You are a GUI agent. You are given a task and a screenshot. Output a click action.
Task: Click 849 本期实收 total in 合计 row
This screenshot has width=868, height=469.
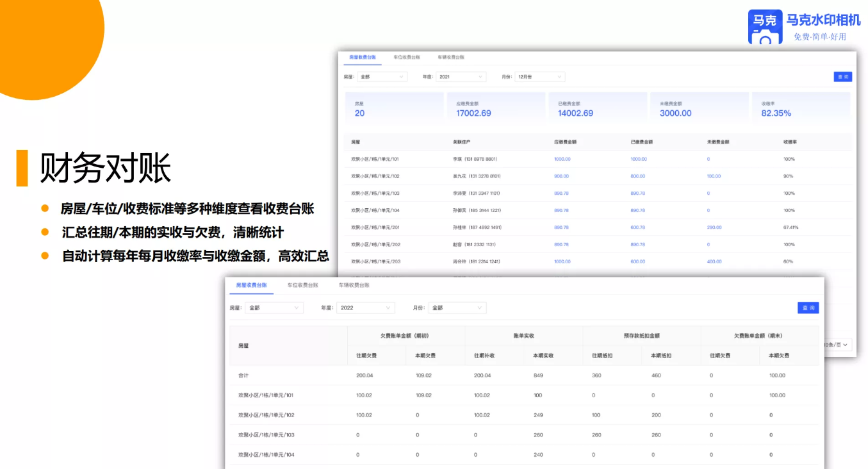(538, 375)
